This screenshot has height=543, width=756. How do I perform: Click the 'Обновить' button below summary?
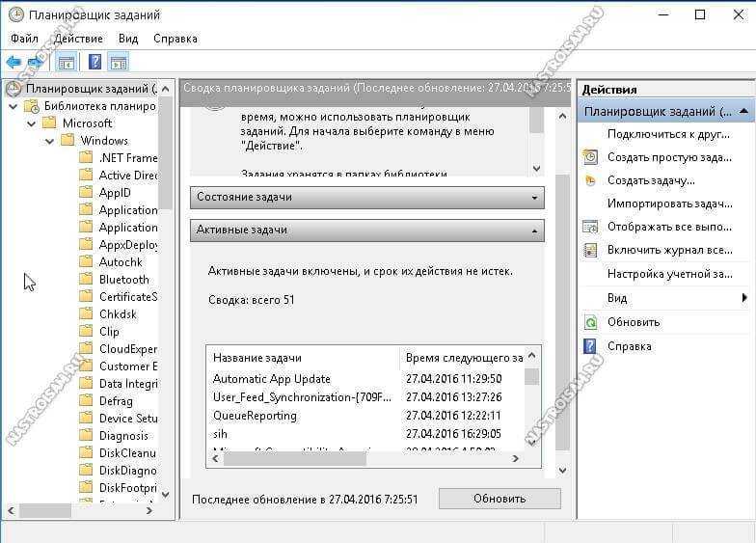pos(499,498)
